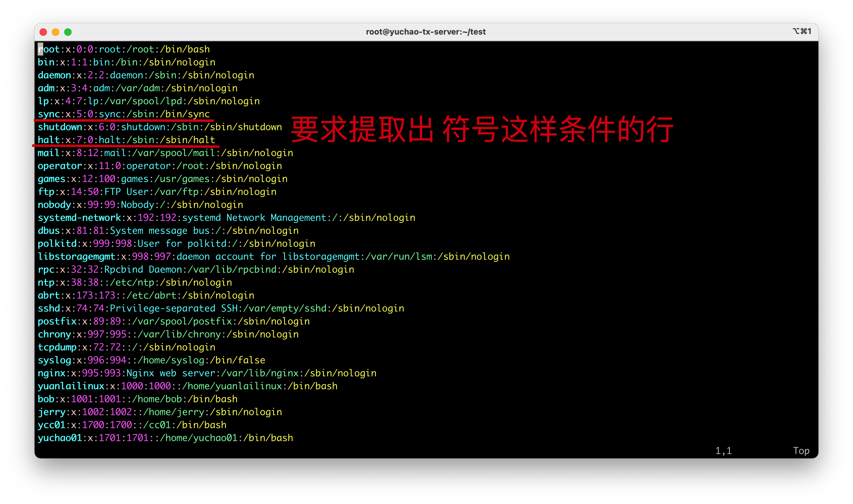
Task: Click the terminal title root@yuchao-tx-server
Action: pos(426,32)
